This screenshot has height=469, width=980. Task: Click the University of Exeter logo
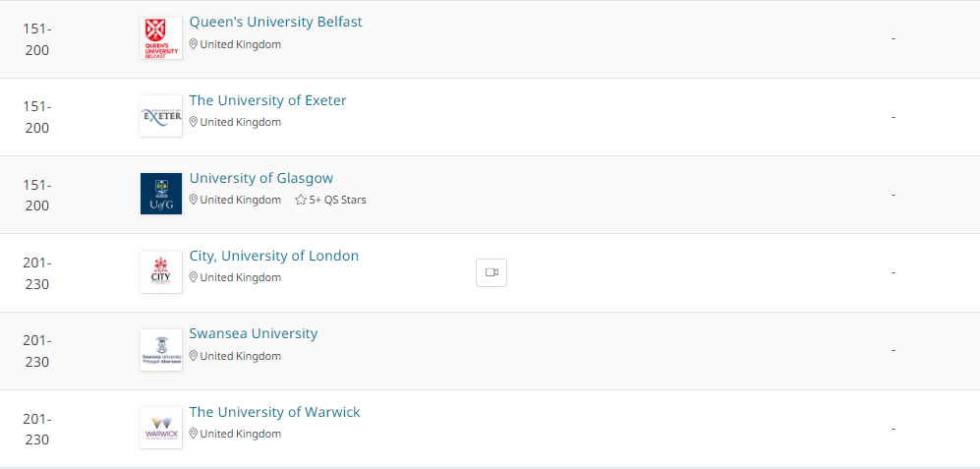point(161,116)
